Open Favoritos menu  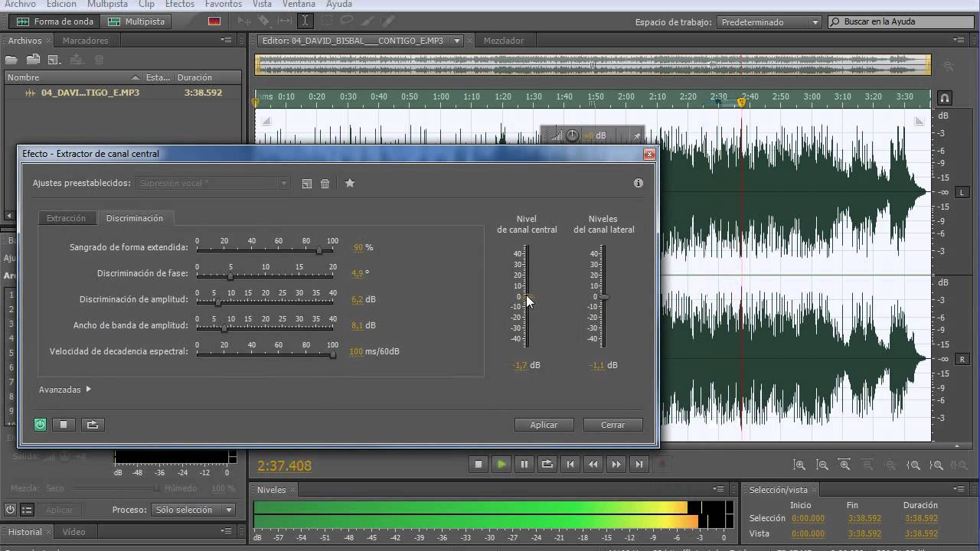pos(223,4)
